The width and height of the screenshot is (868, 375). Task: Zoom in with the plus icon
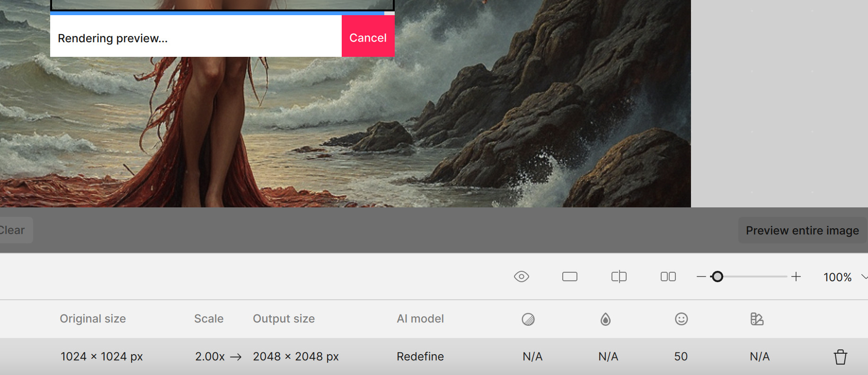(796, 277)
